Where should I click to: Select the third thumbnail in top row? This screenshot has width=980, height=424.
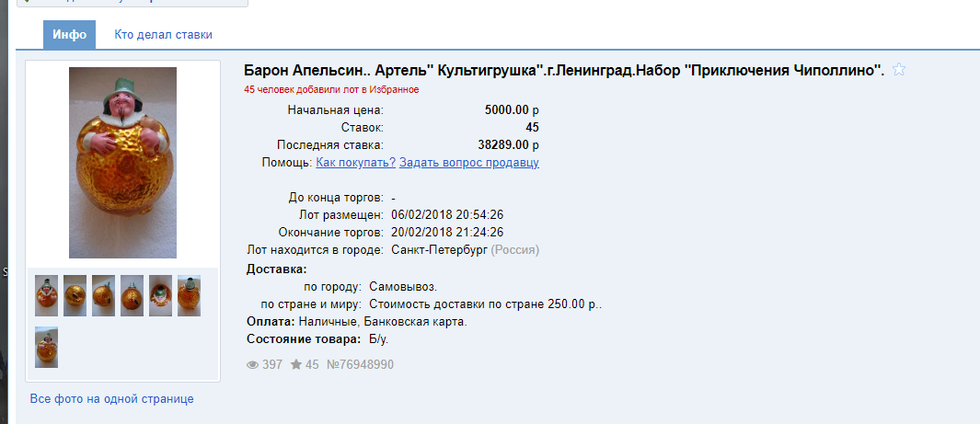103,295
